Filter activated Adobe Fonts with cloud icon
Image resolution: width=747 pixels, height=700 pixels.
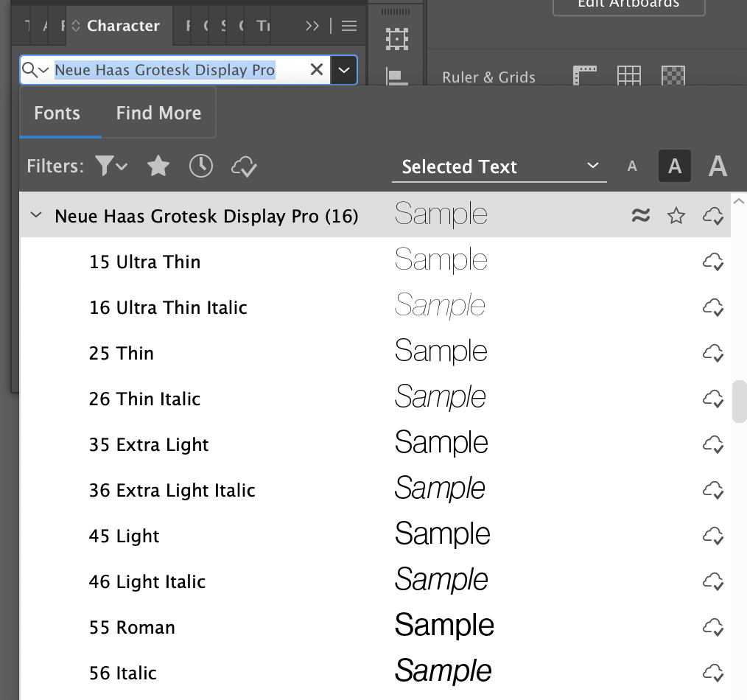[x=244, y=167]
